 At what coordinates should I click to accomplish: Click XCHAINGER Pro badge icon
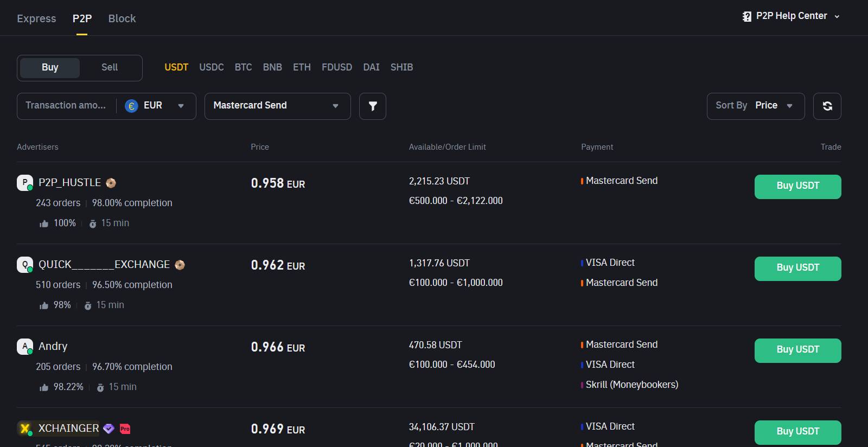[x=125, y=429]
